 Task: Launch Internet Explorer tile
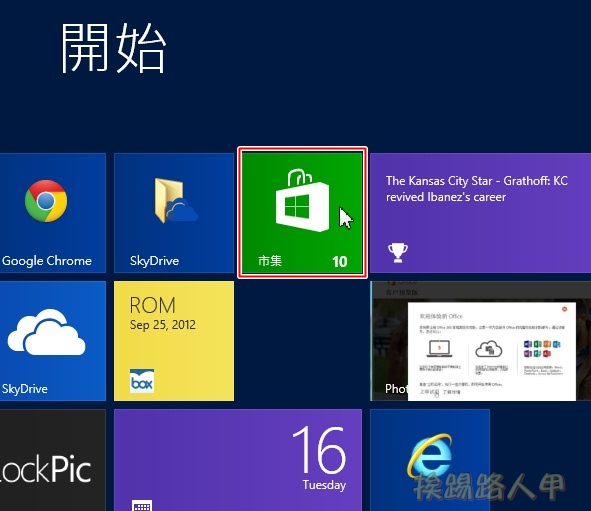(430, 460)
